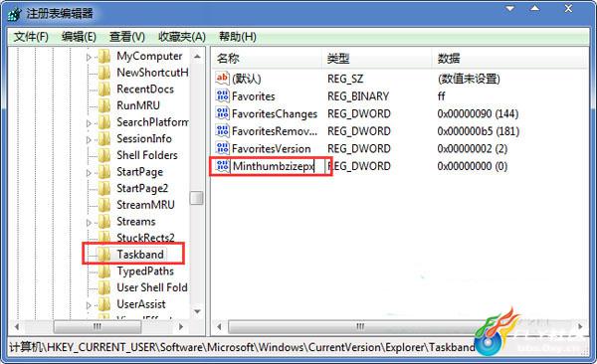Click the RunMRU folder icon

coord(104,105)
